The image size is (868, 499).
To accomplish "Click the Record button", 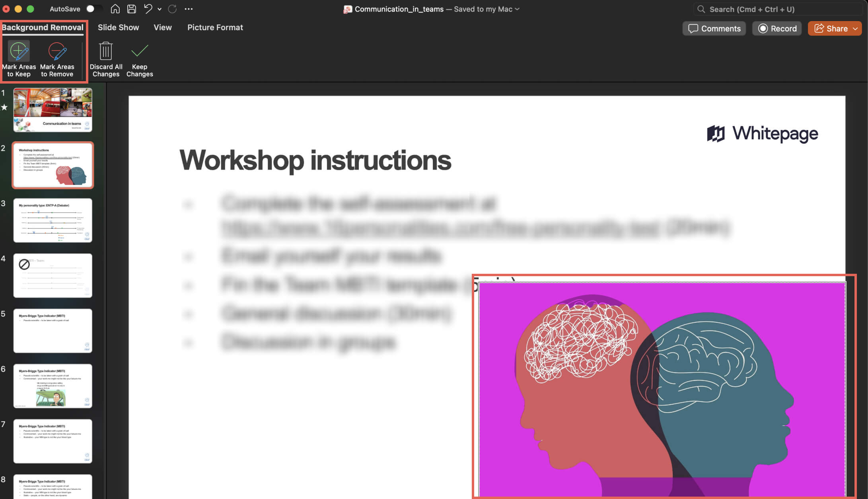I will [776, 28].
